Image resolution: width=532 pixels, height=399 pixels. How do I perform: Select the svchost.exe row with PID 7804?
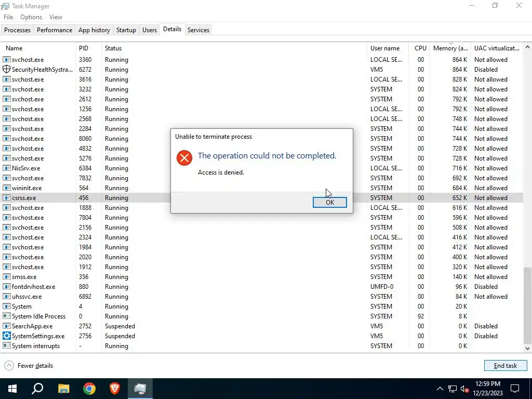[262, 217]
